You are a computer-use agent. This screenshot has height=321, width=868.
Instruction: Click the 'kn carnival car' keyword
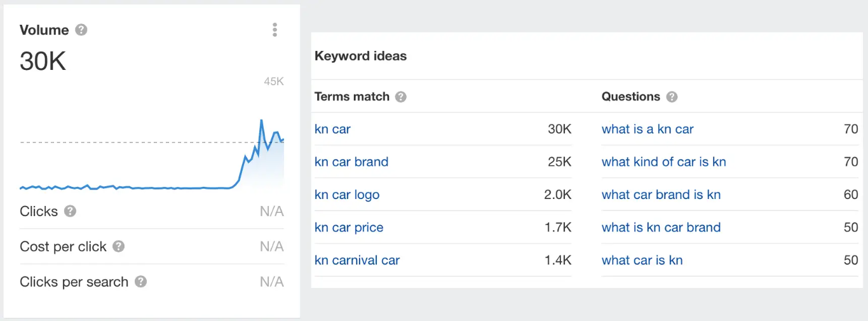point(357,261)
